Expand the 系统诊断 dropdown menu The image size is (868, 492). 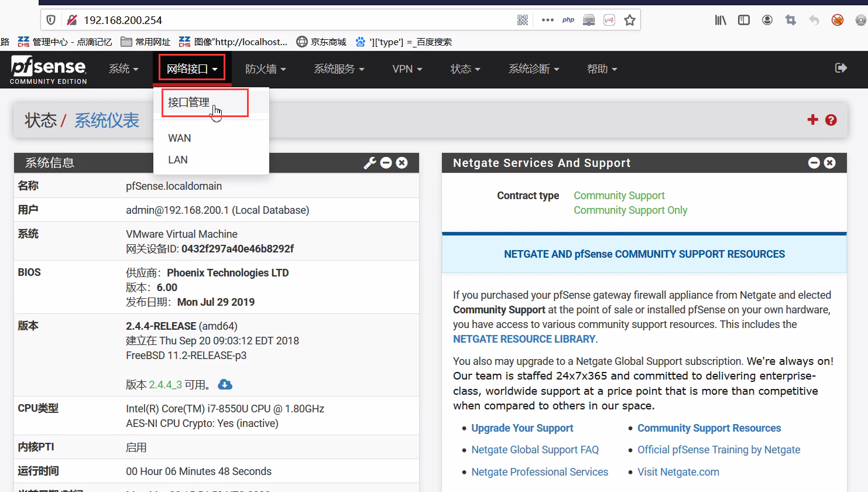coord(534,69)
